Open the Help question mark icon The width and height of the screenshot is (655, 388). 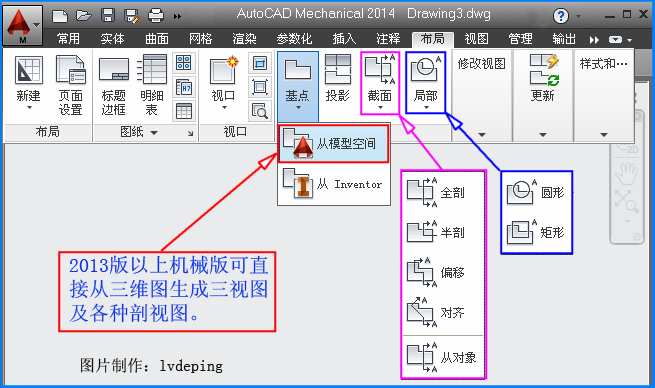(561, 16)
